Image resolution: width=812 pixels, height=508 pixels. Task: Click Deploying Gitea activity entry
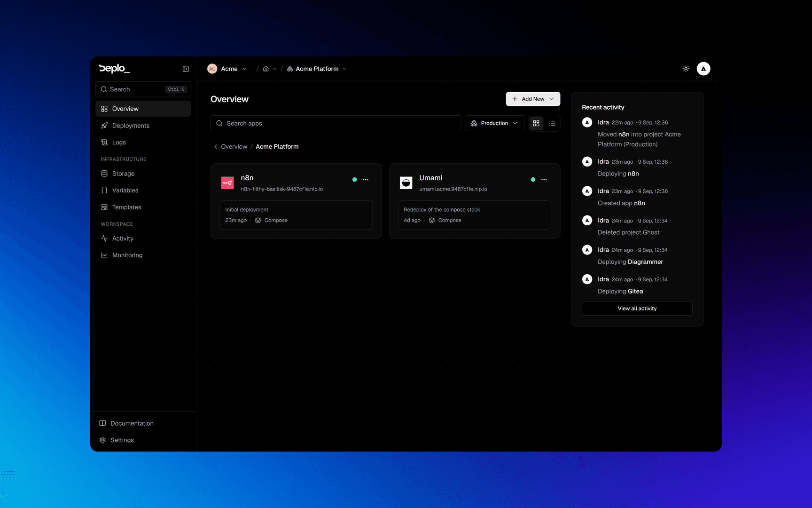tap(637, 285)
